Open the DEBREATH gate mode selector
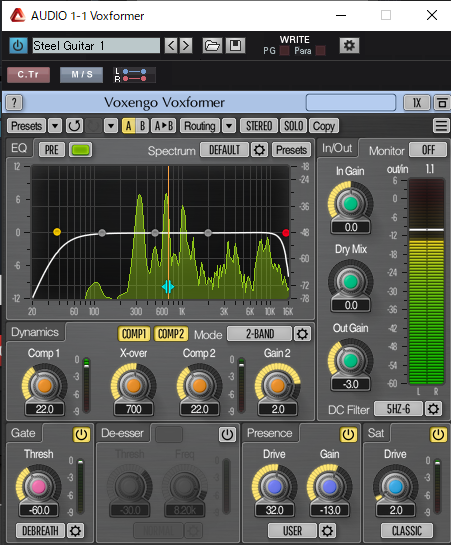Image resolution: width=451 pixels, height=545 pixels. click(40, 531)
